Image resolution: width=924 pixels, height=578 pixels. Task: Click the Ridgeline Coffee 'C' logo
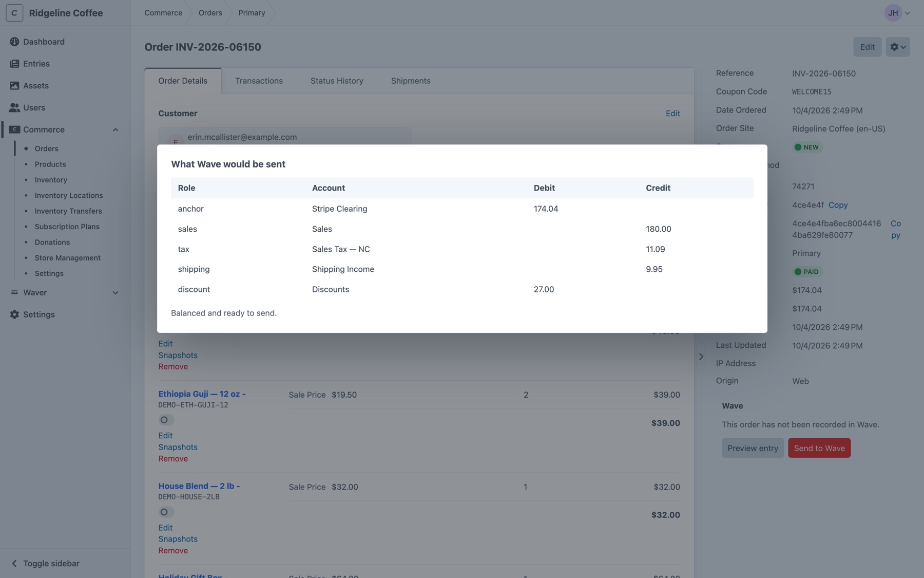pos(14,13)
